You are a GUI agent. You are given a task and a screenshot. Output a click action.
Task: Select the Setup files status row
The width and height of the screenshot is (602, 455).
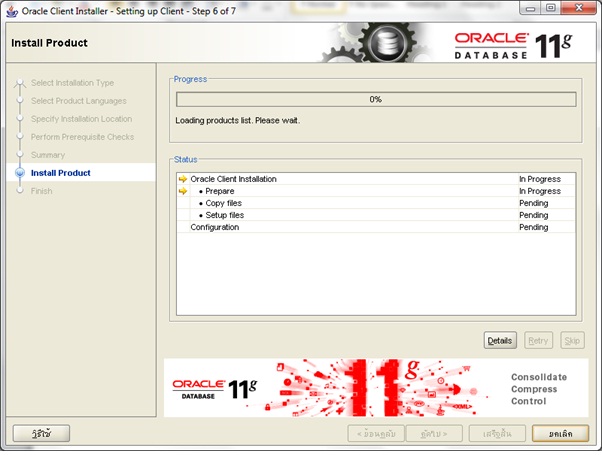pyautogui.click(x=376, y=215)
